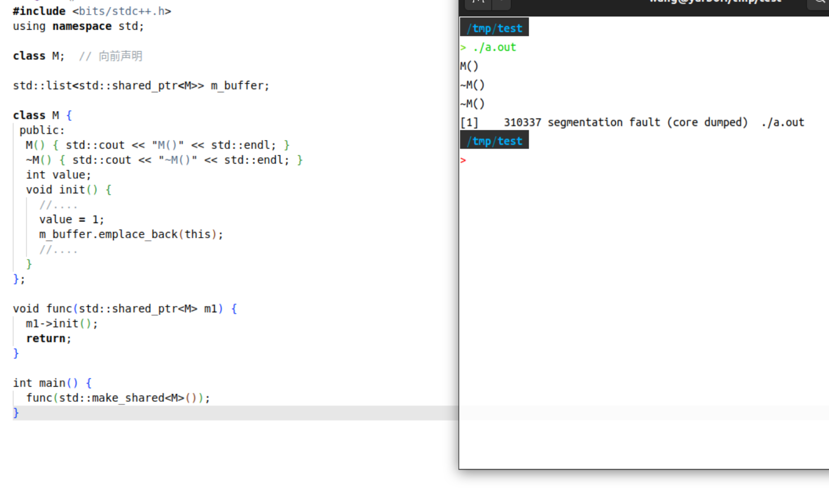Click the first '/tmp/test' prompt in terminal

click(494, 28)
